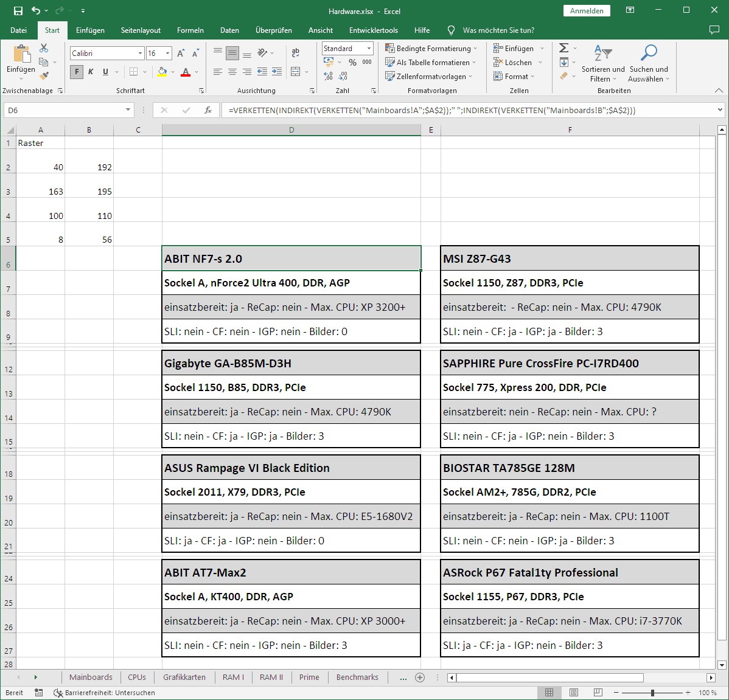Click the zoom slider handle

pos(653,693)
